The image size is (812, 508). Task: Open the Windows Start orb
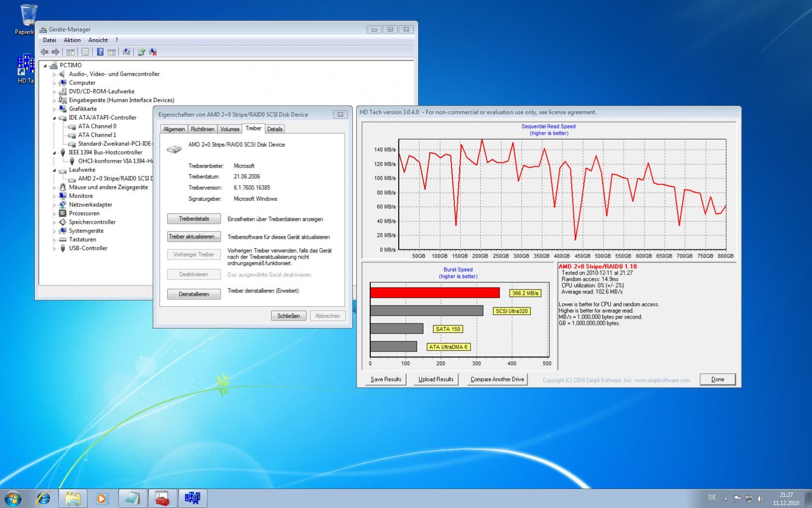[x=13, y=498]
